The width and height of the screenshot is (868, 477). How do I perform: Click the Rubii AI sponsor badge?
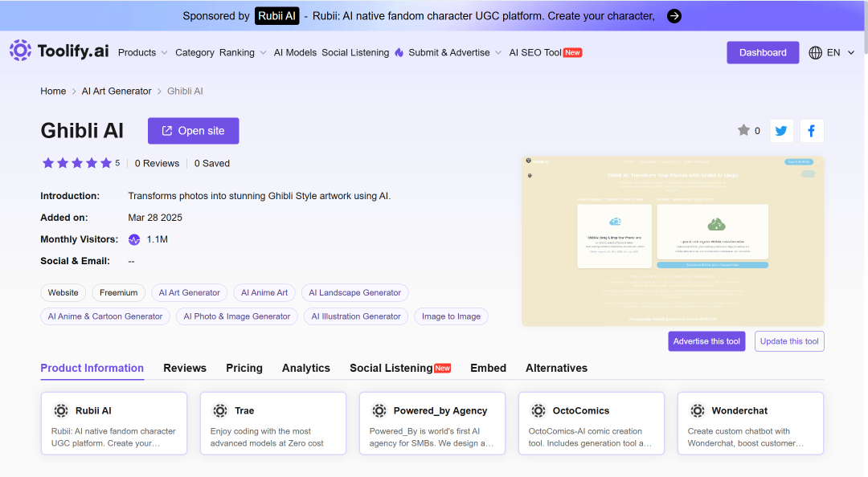[276, 16]
